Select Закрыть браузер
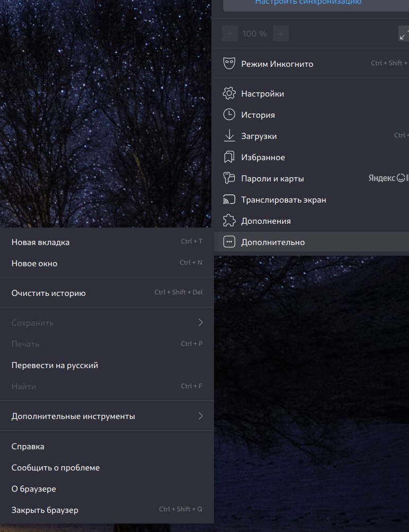 coord(106,510)
